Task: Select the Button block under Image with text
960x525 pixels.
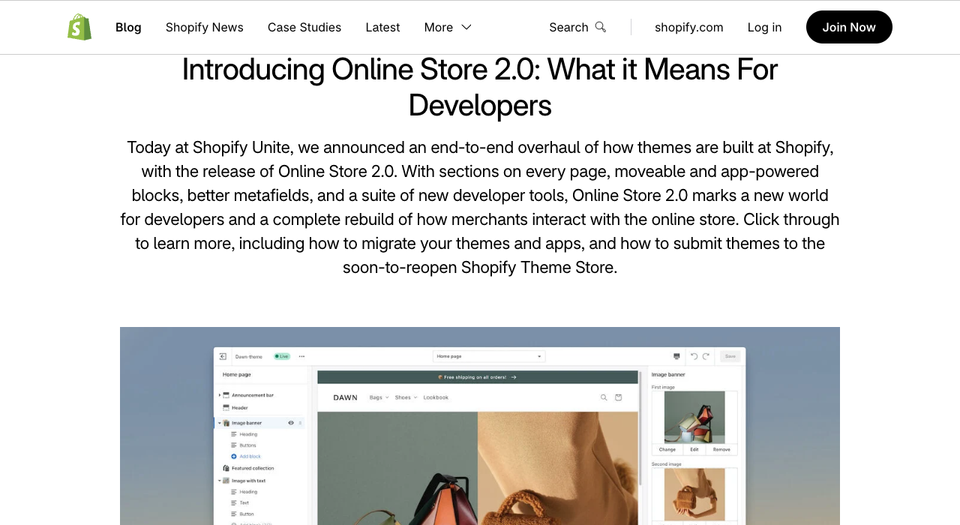Action: click(x=242, y=514)
